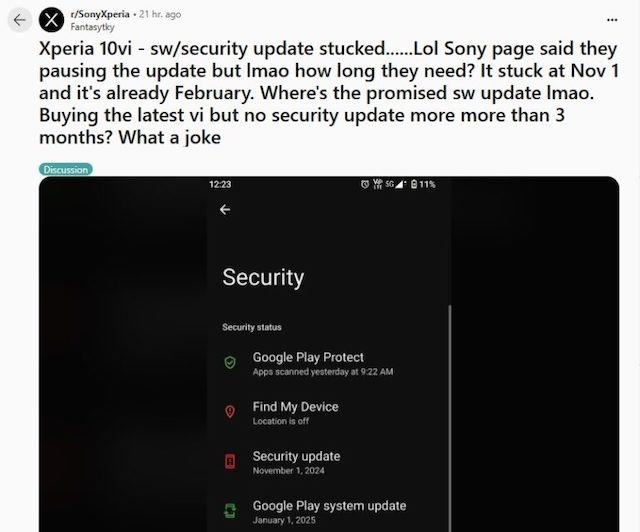Click the alarm icon in phone status bar
640x532 pixels.
(x=365, y=184)
